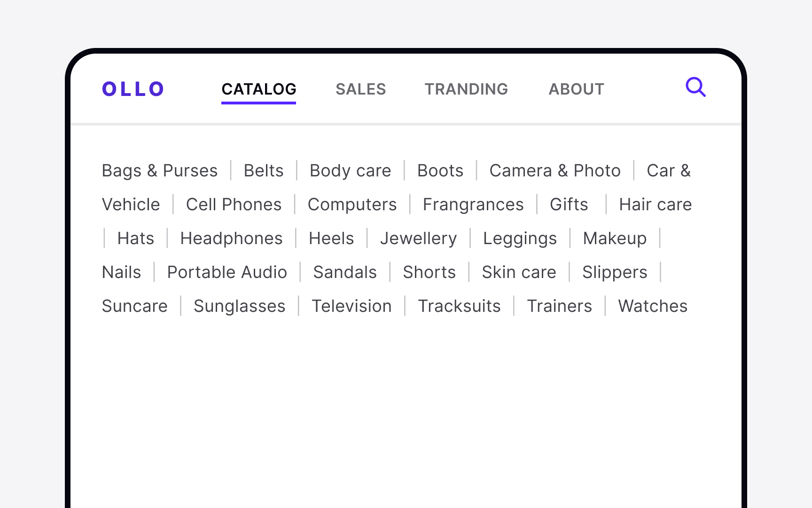Open the ABOUT menu item
This screenshot has height=508, width=812.
pyautogui.click(x=577, y=89)
